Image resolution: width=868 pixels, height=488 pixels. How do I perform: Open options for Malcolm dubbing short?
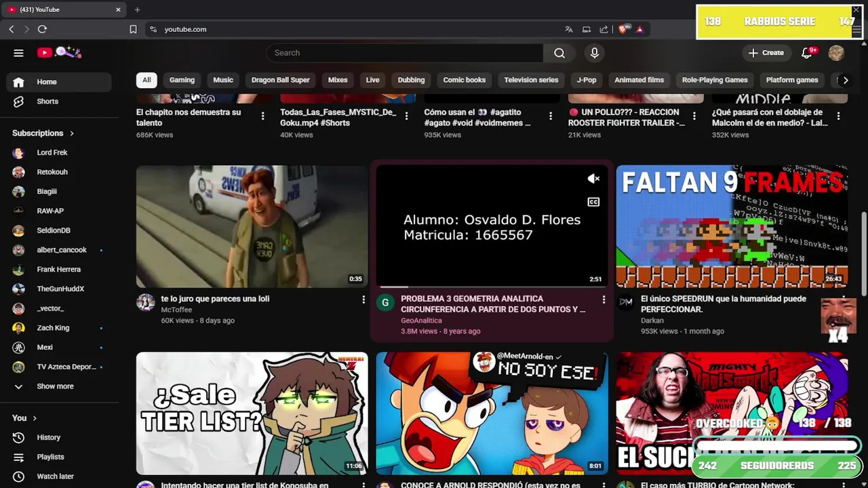pyautogui.click(x=838, y=117)
